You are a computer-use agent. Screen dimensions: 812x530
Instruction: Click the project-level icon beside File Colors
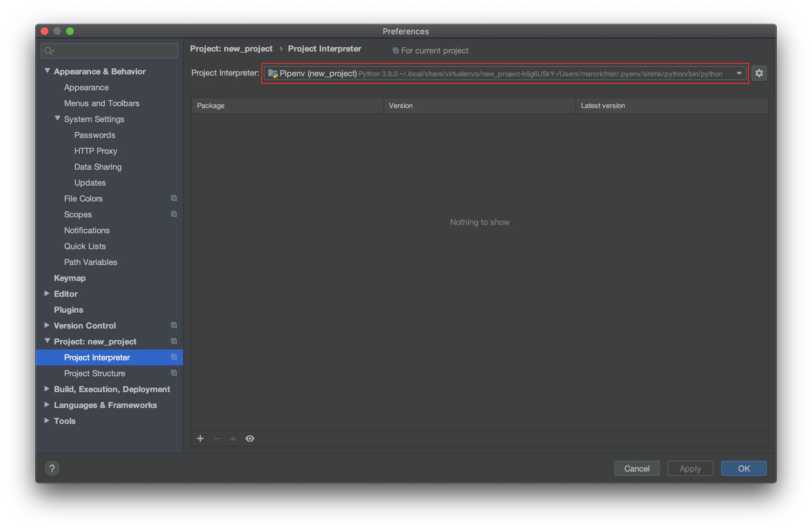click(x=174, y=198)
